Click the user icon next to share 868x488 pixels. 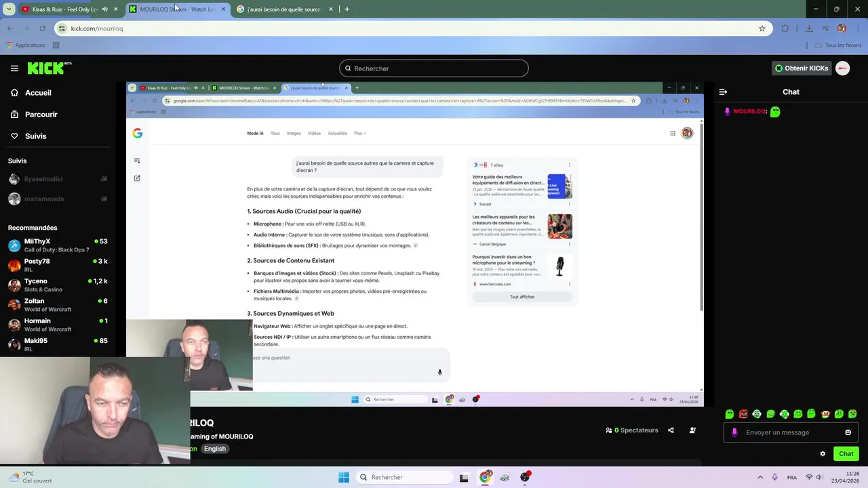point(692,430)
